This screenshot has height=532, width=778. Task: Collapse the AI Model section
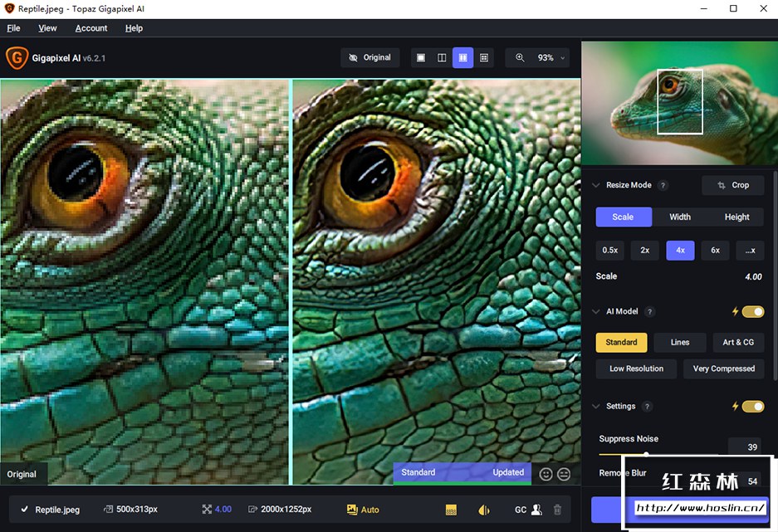click(x=596, y=311)
